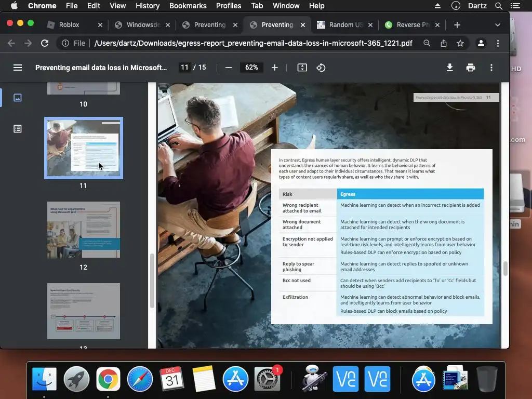
Task: Open the File menu
Action: 72,6
